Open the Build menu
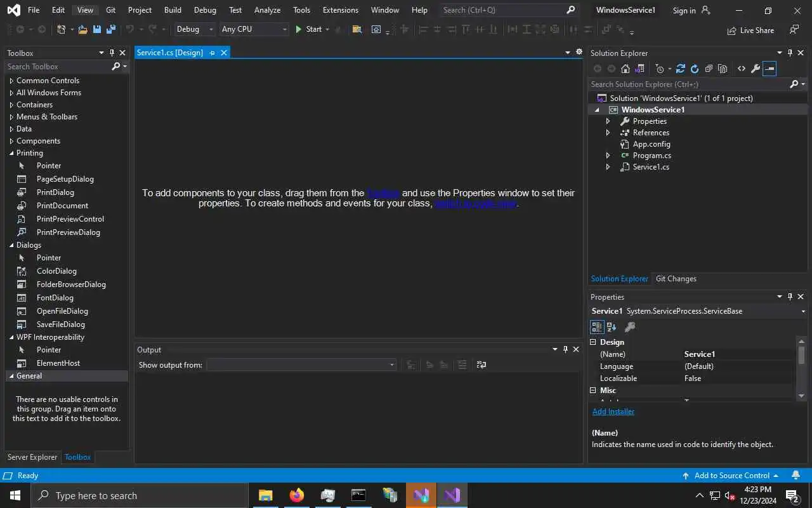The height and width of the screenshot is (508, 812). 173,10
